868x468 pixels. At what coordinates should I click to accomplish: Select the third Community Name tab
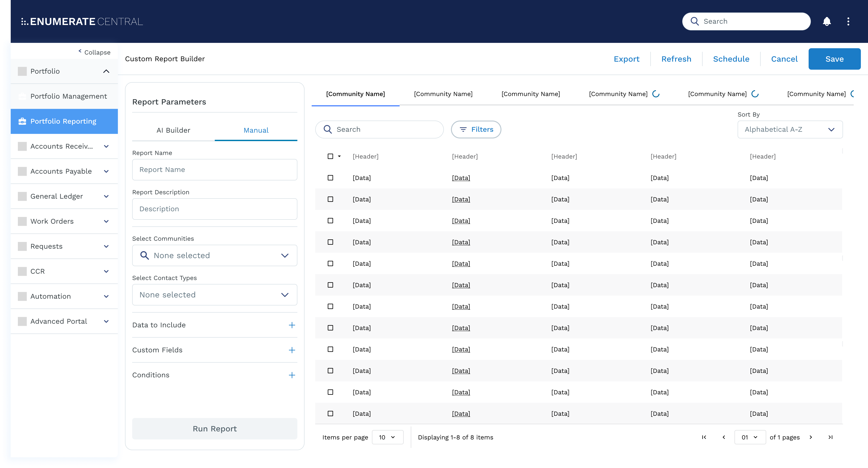click(531, 94)
